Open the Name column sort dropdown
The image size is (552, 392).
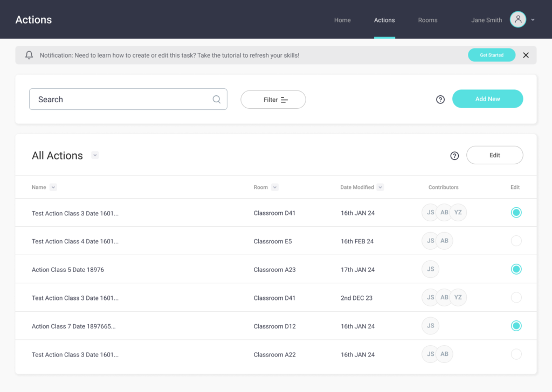pos(53,187)
